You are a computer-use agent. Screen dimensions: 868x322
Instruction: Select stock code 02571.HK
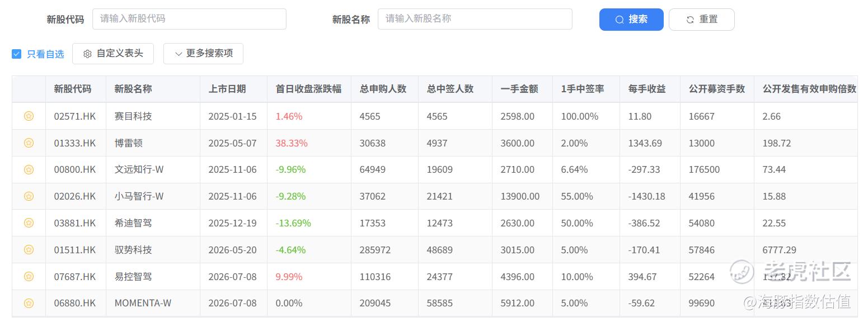75,116
